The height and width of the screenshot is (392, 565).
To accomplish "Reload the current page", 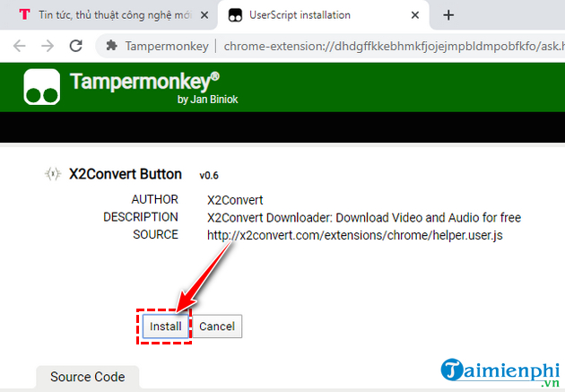I will coord(76,46).
